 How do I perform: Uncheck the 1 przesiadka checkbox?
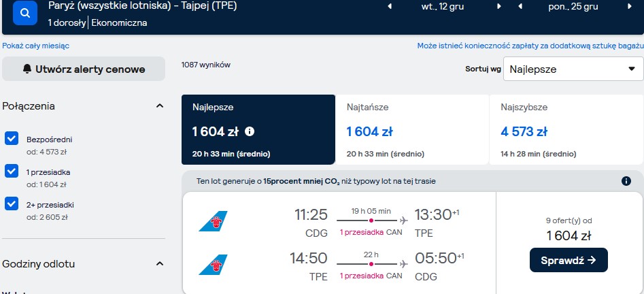(x=12, y=171)
